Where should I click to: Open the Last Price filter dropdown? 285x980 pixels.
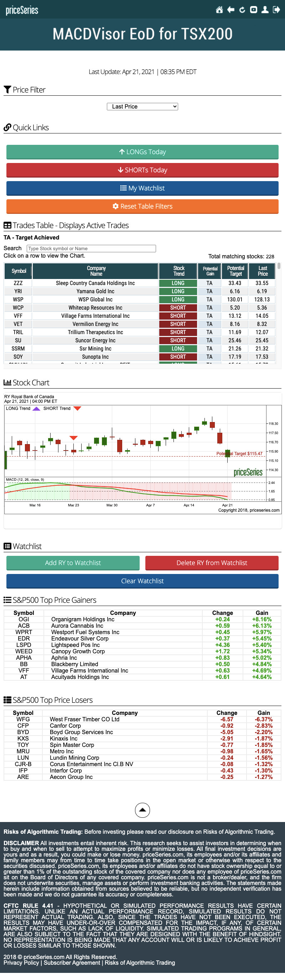click(142, 106)
